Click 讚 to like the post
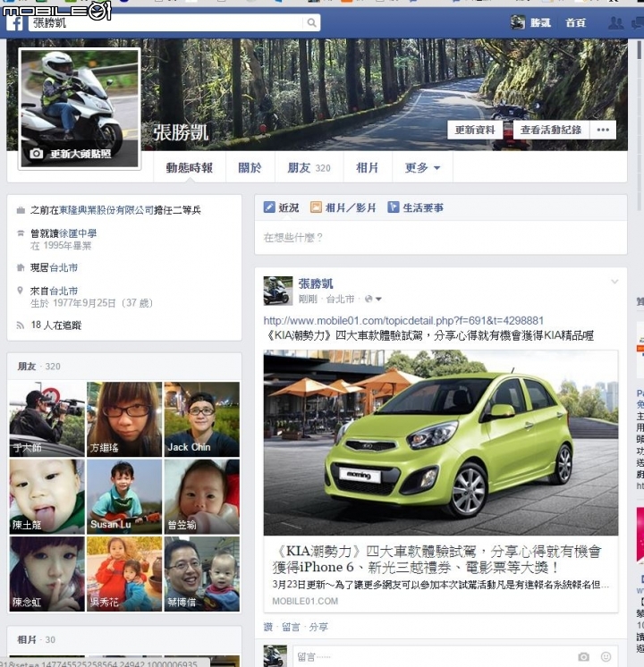Viewport: 644px width, 667px height. (268, 627)
